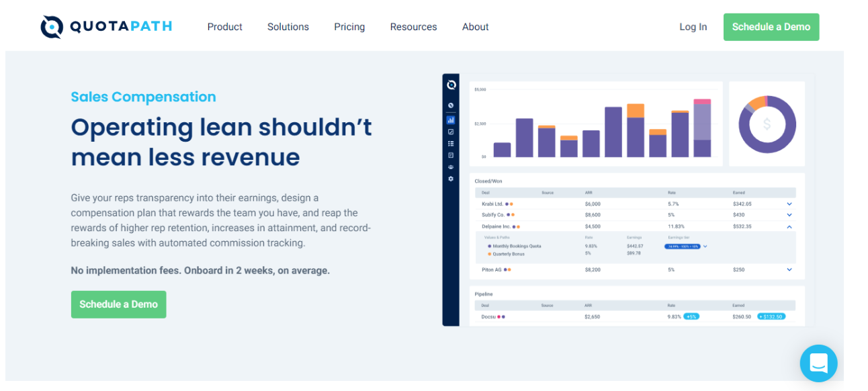Open the Product menu
Image resolution: width=868 pixels, height=391 pixels.
coord(225,27)
